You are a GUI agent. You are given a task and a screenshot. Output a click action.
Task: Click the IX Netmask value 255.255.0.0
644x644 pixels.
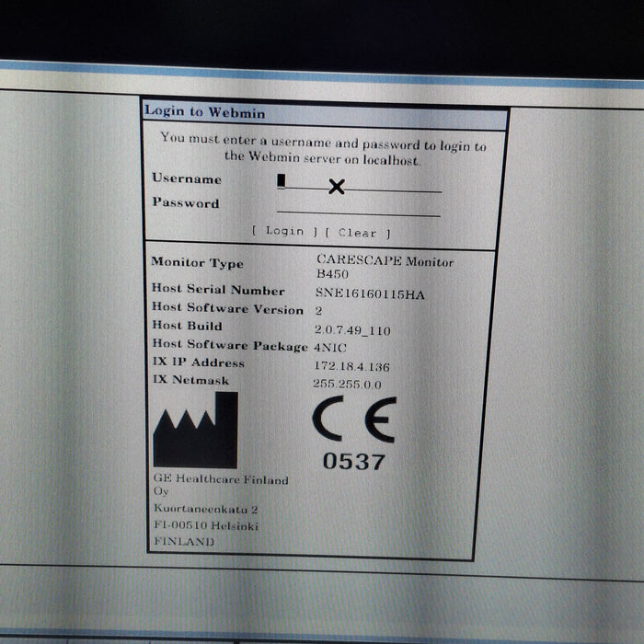[347, 384]
